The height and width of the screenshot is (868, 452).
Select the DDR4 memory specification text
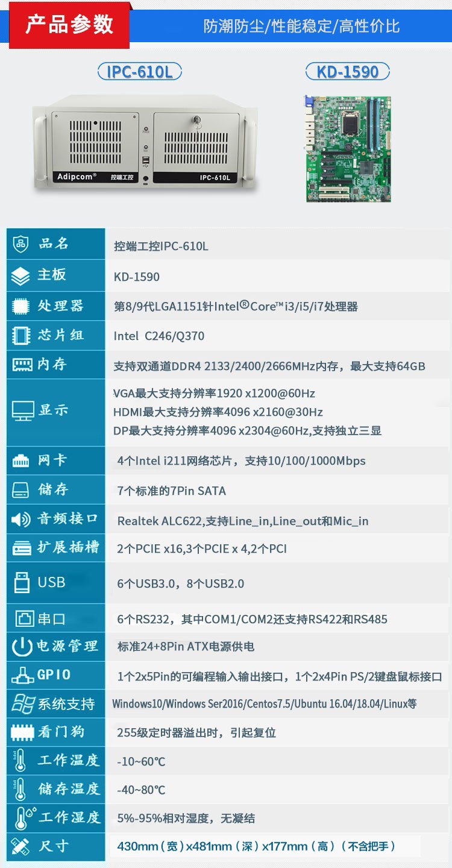269,366
